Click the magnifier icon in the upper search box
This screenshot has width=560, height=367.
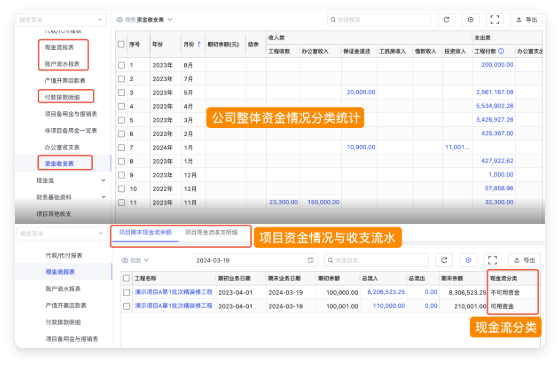pyautogui.click(x=333, y=20)
